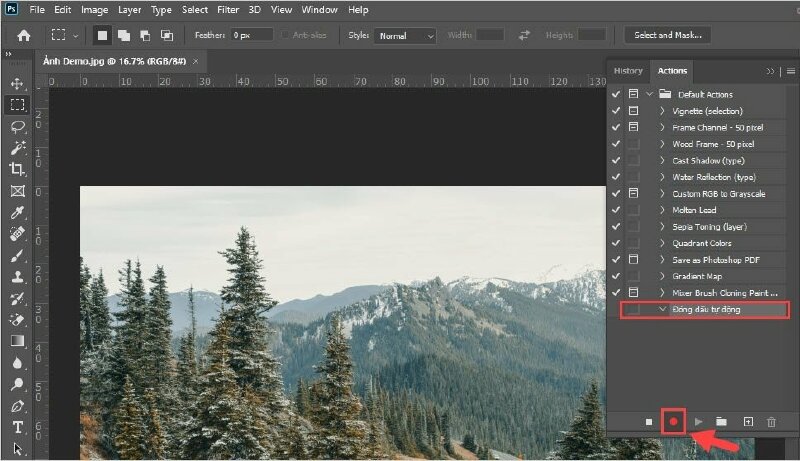Toggle dialog box for Vignette (selection)

point(633,111)
